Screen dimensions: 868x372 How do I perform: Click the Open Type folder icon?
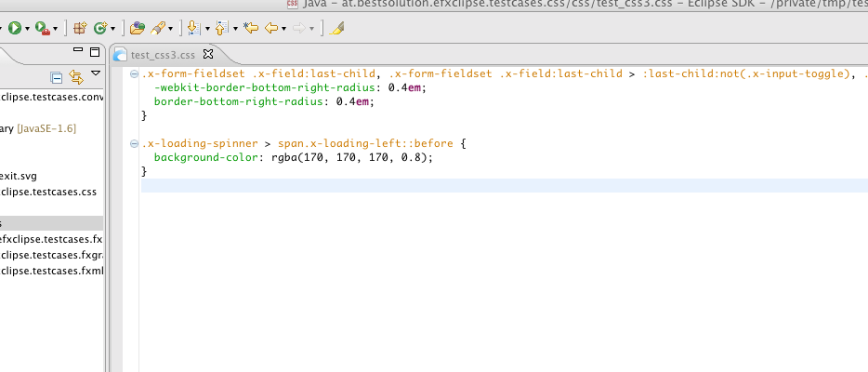pyautogui.click(x=137, y=28)
